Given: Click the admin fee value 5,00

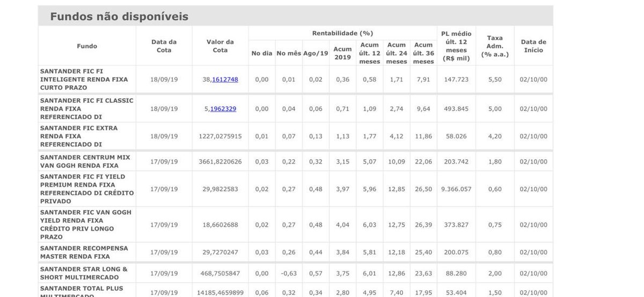Looking at the screenshot, I should pyautogui.click(x=495, y=109).
